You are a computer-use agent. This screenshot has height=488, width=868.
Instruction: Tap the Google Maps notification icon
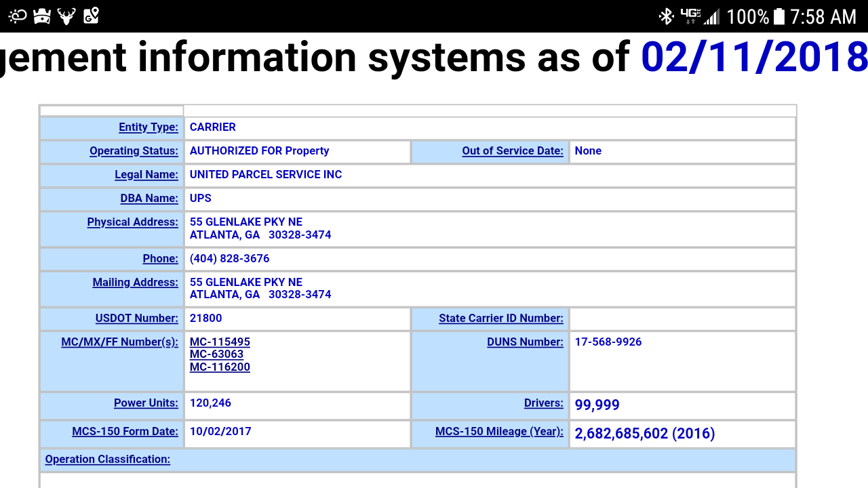[91, 16]
